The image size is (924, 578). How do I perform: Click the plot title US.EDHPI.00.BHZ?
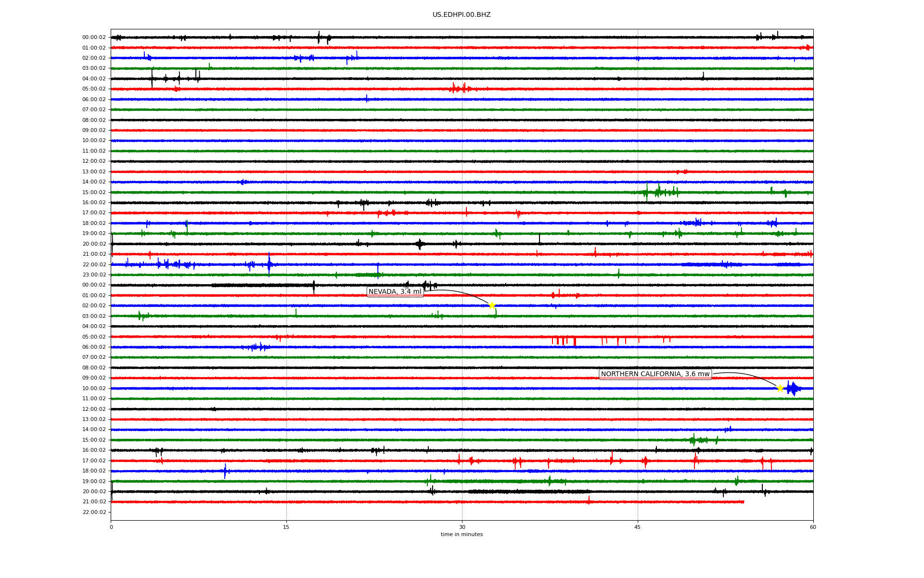tap(462, 15)
